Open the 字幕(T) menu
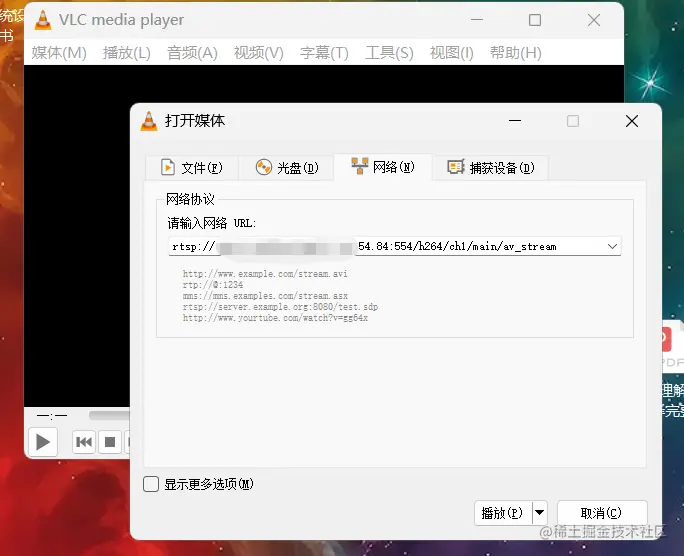 [x=324, y=53]
